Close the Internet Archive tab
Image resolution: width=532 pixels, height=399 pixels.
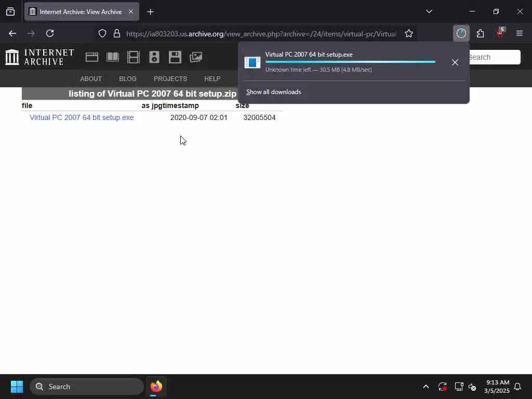click(x=131, y=12)
